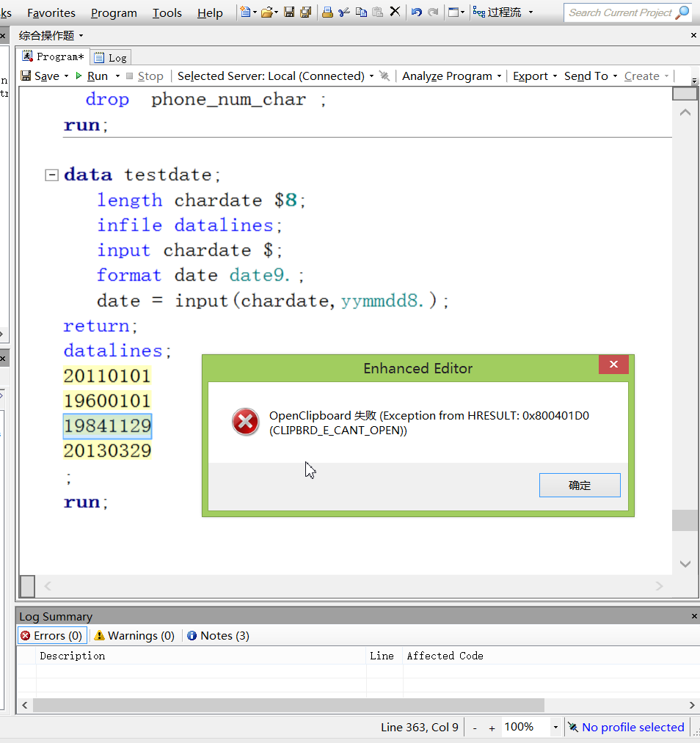Click the No profile selected icon
Viewport: 700px width, 743px height.
pyautogui.click(x=573, y=727)
